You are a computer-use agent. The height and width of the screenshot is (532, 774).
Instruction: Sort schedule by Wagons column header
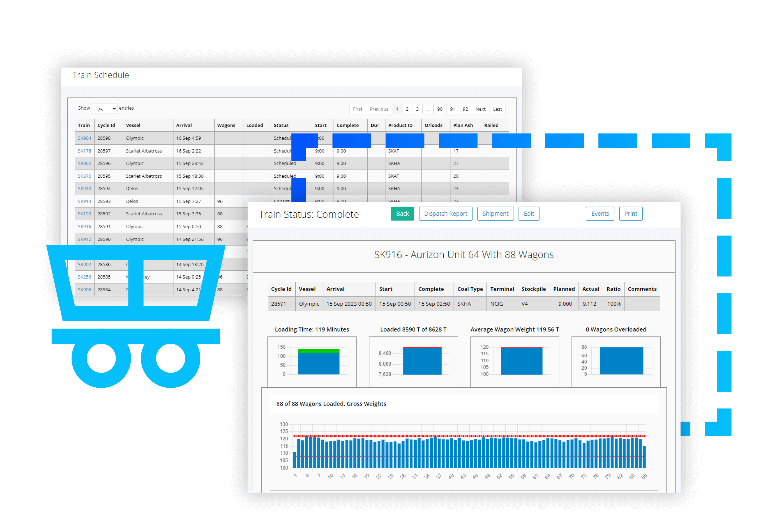coord(229,125)
